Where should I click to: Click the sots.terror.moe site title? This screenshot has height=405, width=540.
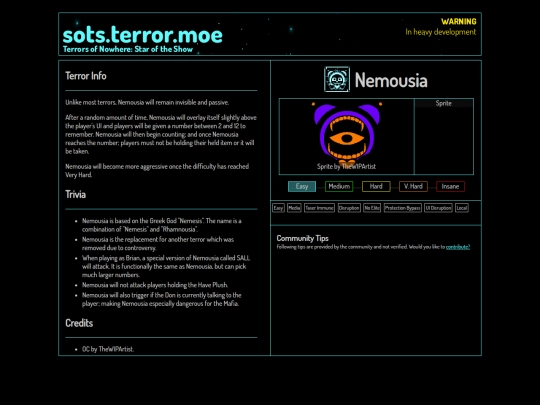(142, 35)
